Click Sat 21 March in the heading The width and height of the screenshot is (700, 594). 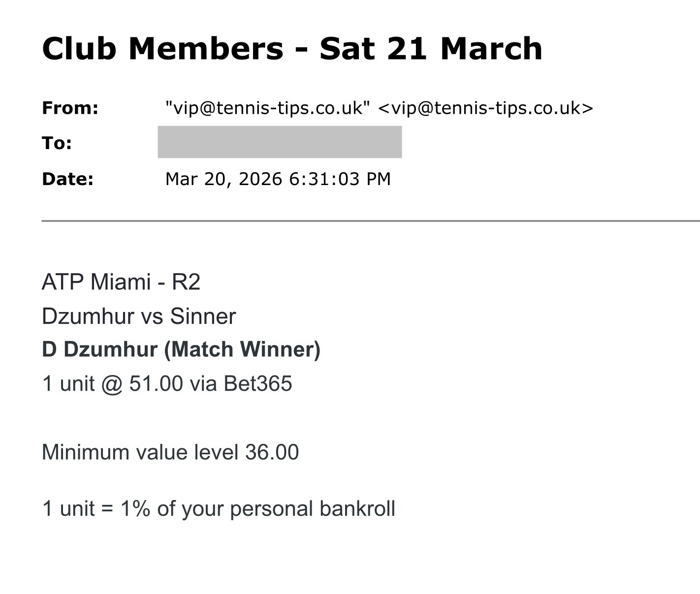pos(430,49)
